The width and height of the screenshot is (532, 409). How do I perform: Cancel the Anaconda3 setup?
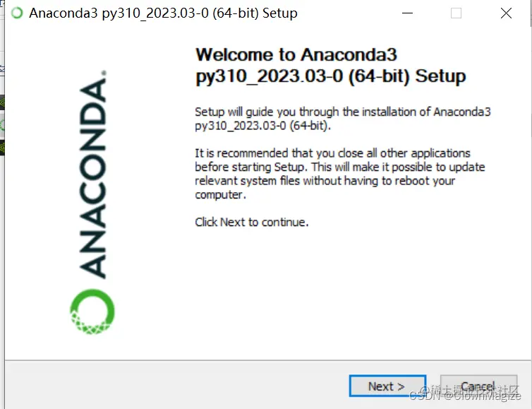(478, 386)
